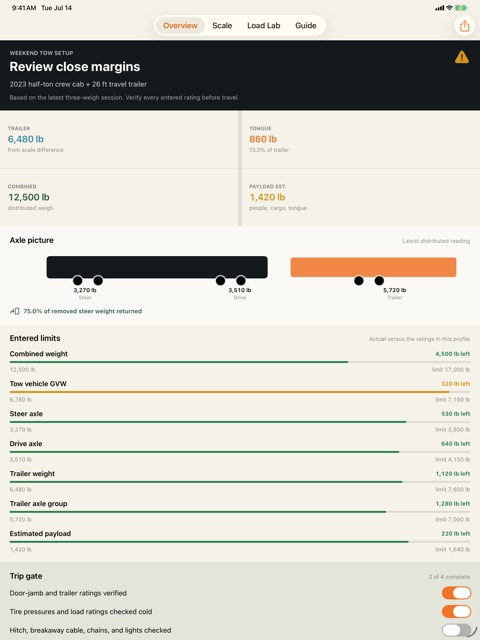Toggle Tire pressures checked cold switch

(456, 611)
